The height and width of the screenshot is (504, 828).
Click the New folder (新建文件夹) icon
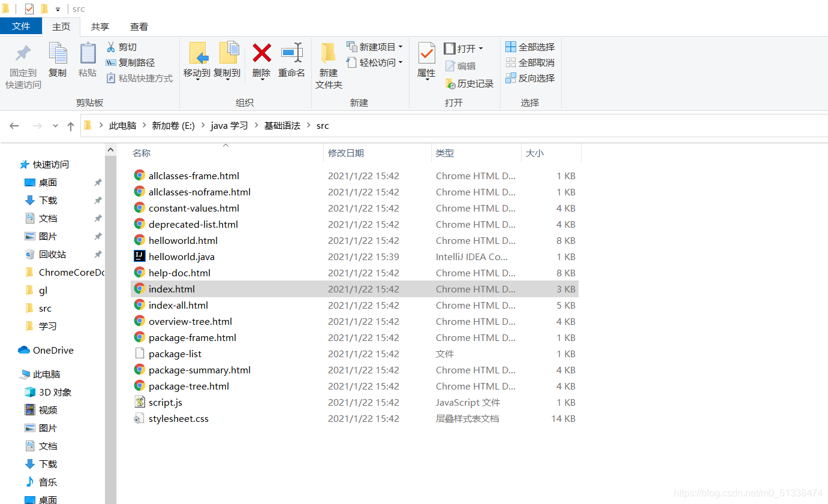coord(328,53)
